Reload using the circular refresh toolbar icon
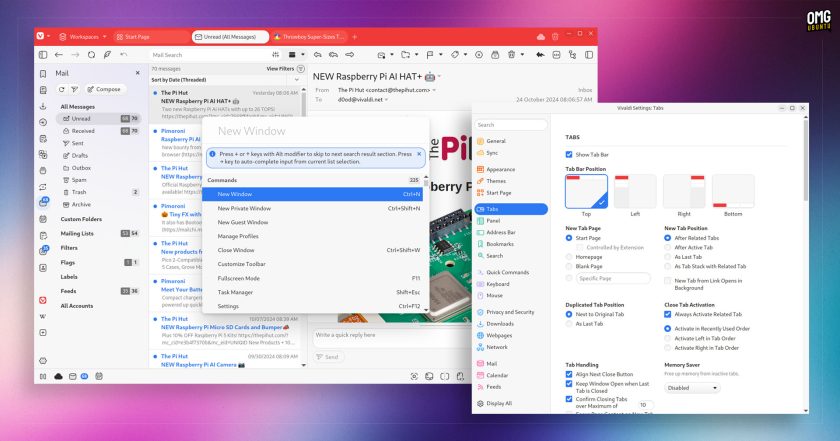Image resolution: width=840 pixels, height=441 pixels. tap(92, 55)
